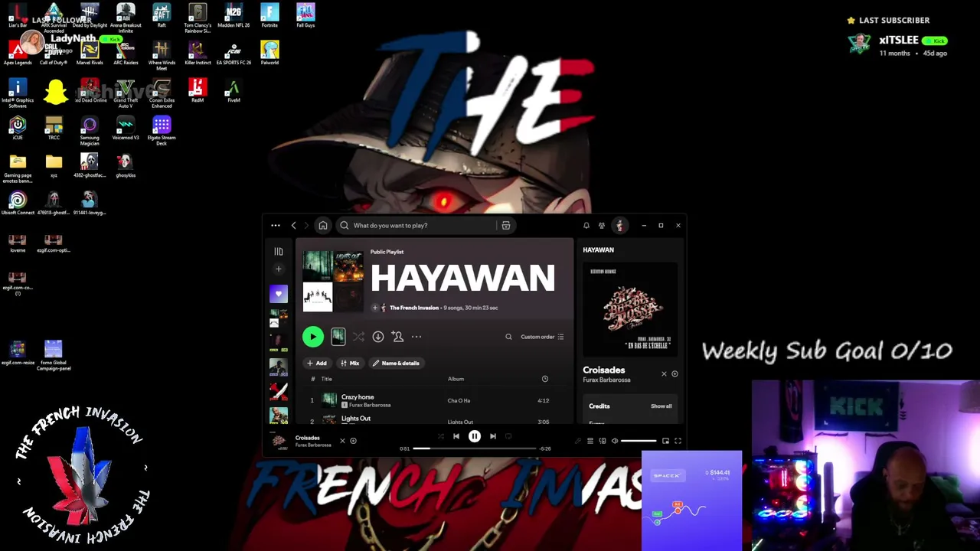
Task: Skip to next track
Action: click(493, 436)
